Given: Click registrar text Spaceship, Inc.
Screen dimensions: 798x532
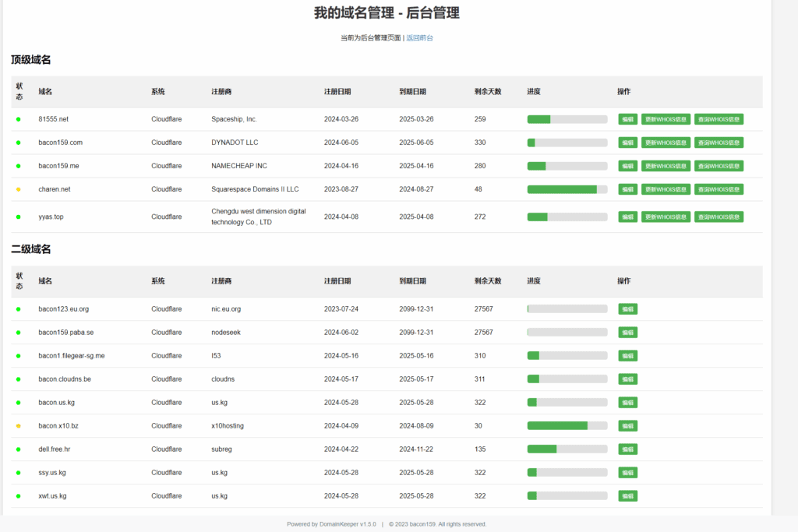Looking at the screenshot, I should click(x=234, y=119).
